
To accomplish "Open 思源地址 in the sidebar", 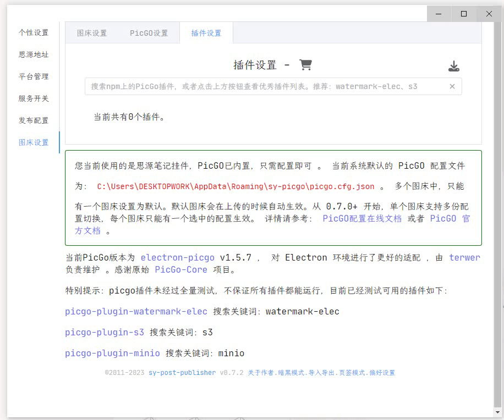I will click(34, 54).
